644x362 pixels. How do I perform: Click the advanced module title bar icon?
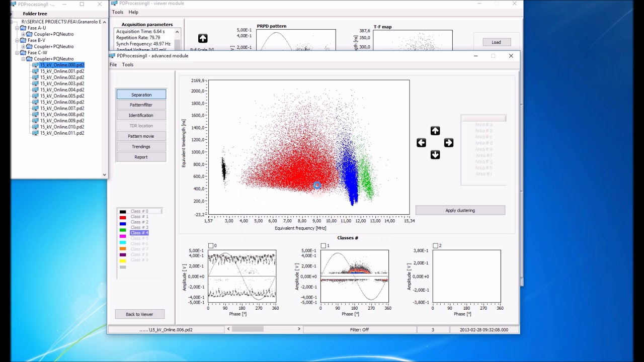pos(113,56)
